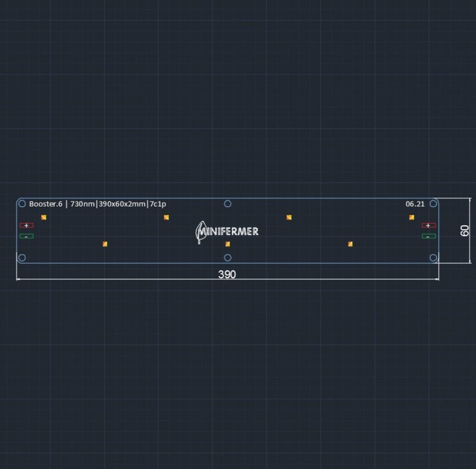Image resolution: width=476 pixels, height=469 pixels.
Task: Select the leftmost LED pad in lower row
Action: point(105,244)
